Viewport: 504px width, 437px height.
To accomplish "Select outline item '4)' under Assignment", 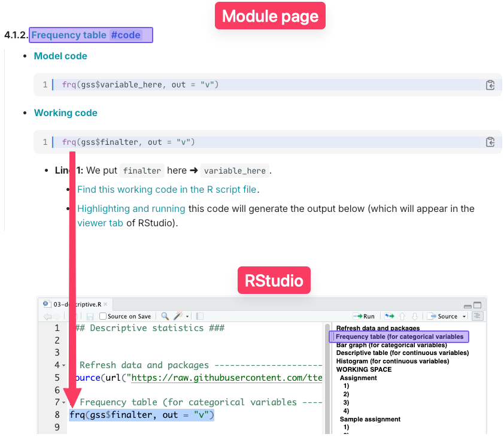I will [x=346, y=411].
